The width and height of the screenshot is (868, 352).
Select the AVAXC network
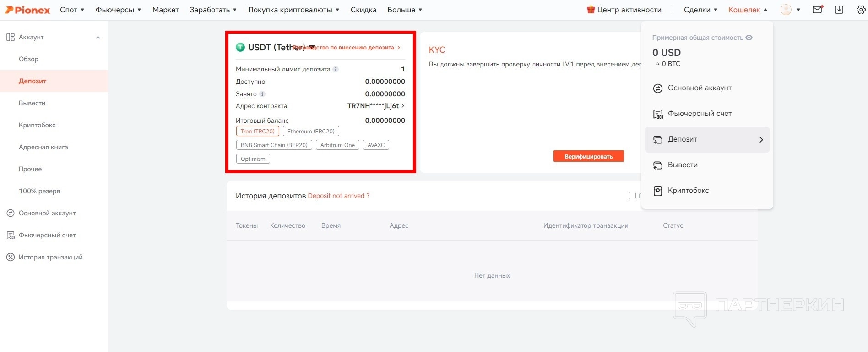[376, 145]
